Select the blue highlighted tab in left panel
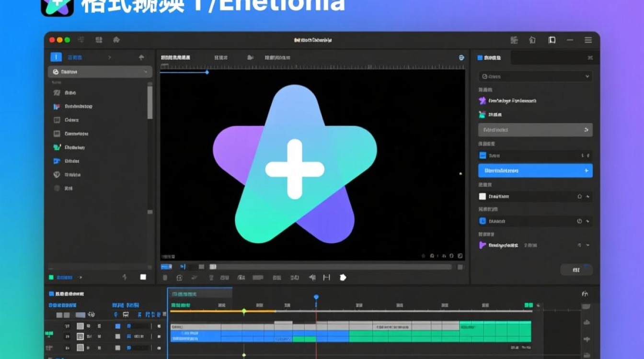The height and width of the screenshot is (359, 644). (x=56, y=57)
